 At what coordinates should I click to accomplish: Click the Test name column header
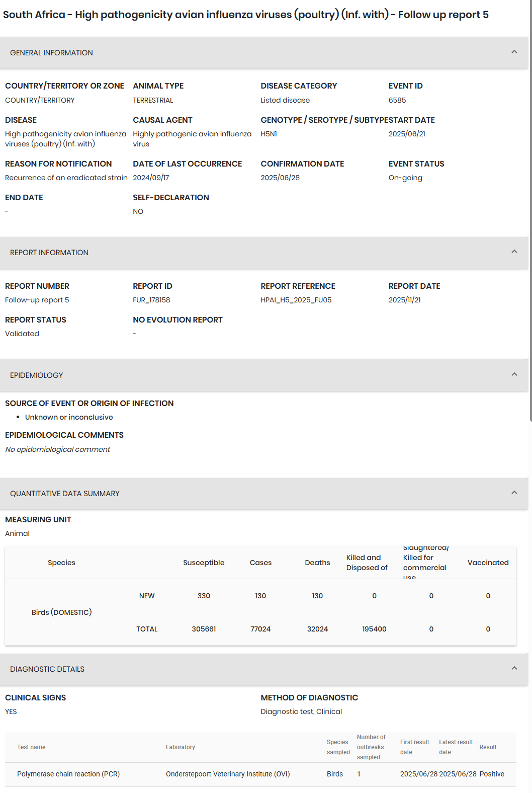click(x=31, y=747)
